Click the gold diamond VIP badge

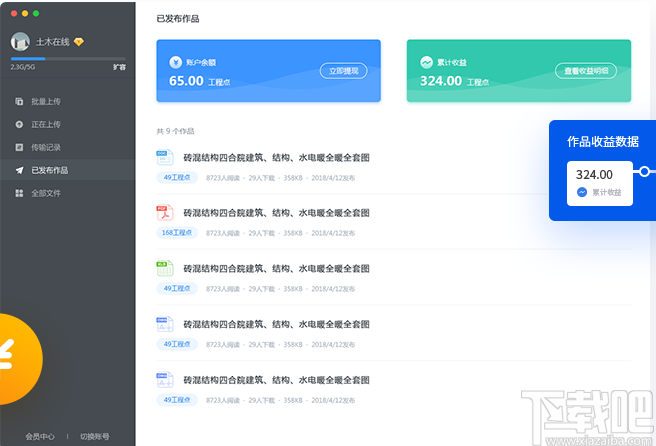79,42
